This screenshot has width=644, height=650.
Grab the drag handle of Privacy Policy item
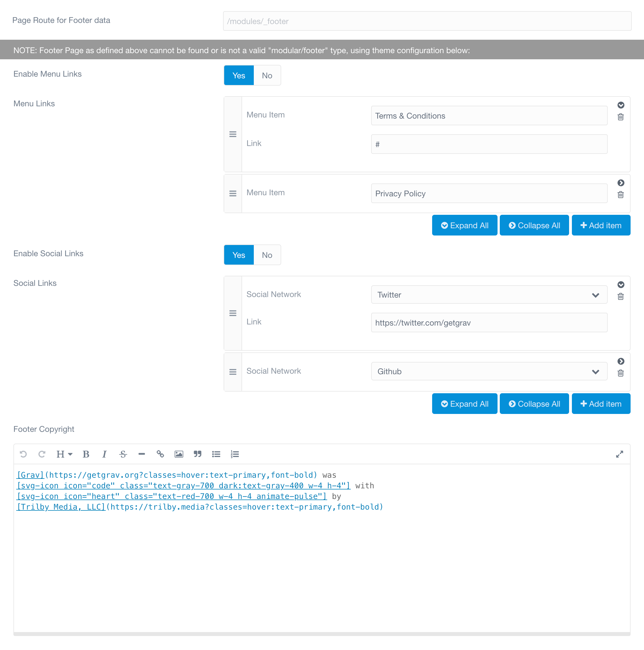click(x=233, y=194)
